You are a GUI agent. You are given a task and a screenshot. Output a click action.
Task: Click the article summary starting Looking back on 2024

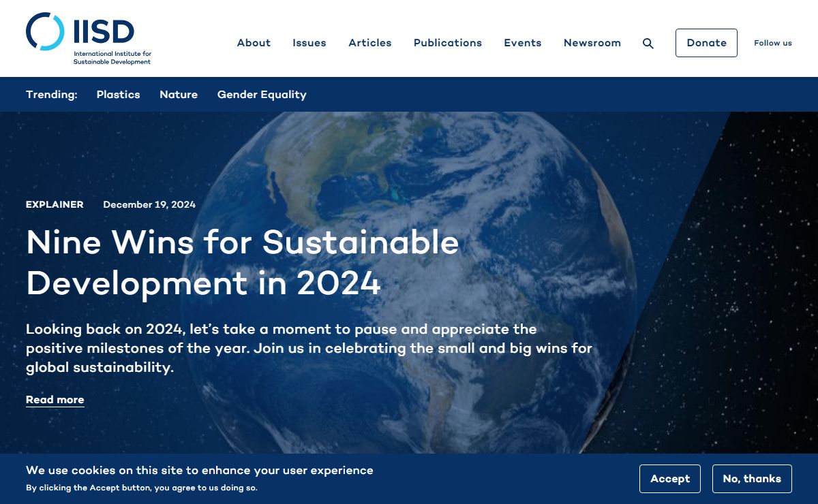coord(309,349)
